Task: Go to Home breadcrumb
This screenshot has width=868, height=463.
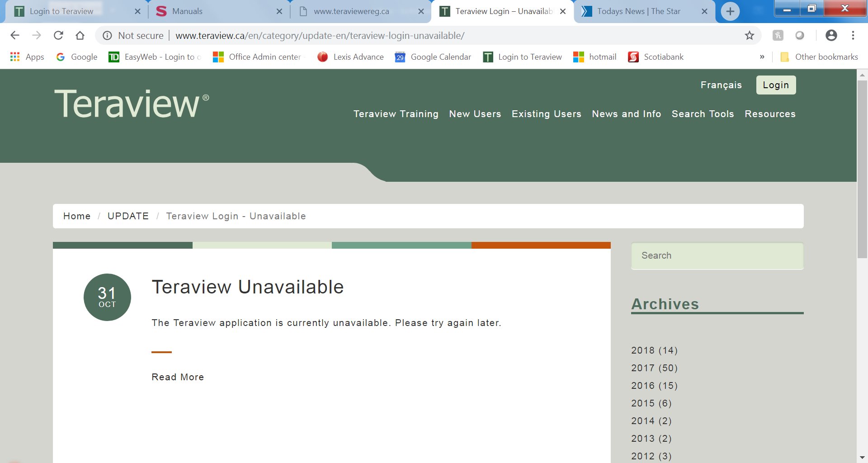Action: 77,216
